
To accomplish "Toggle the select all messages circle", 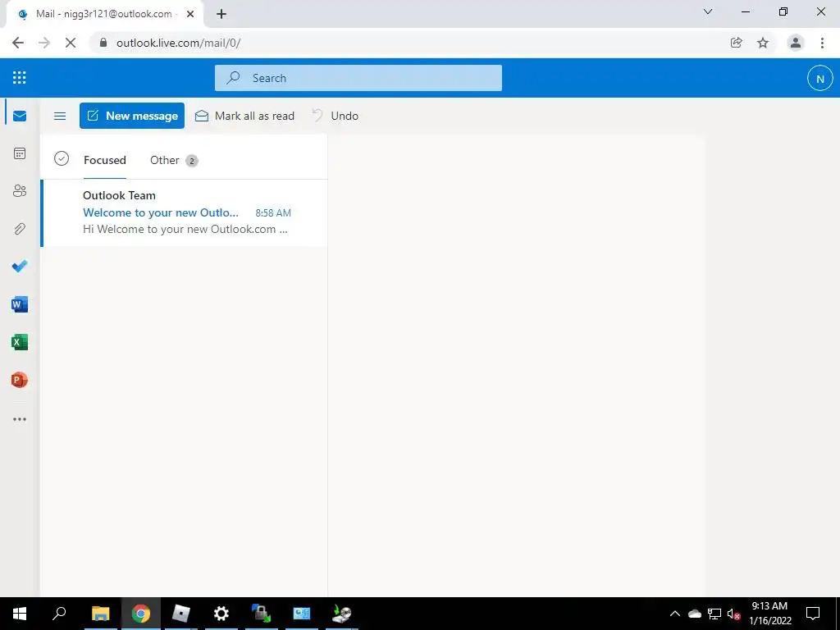I will 62,158.
